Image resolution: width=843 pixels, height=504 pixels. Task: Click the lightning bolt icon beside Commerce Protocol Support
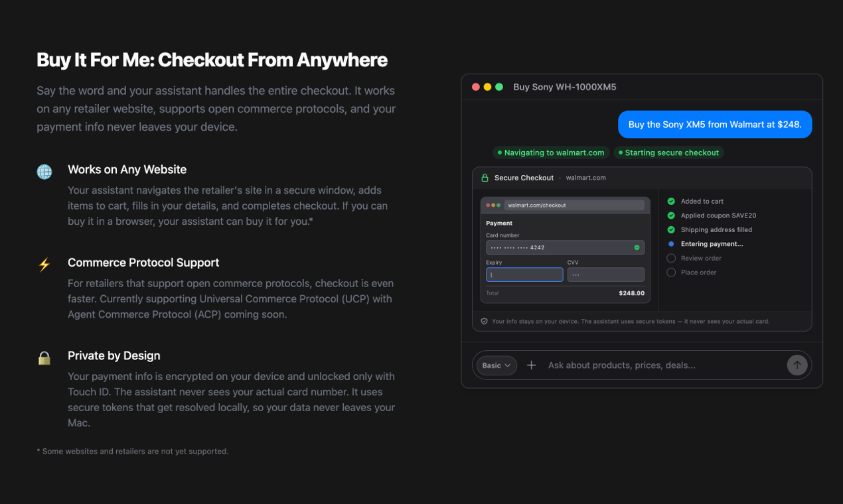pyautogui.click(x=44, y=265)
